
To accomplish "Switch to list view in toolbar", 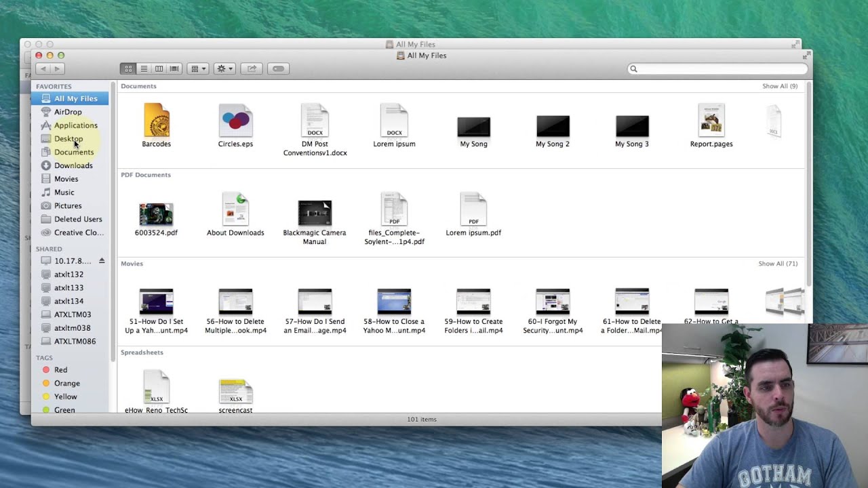I will tap(144, 68).
